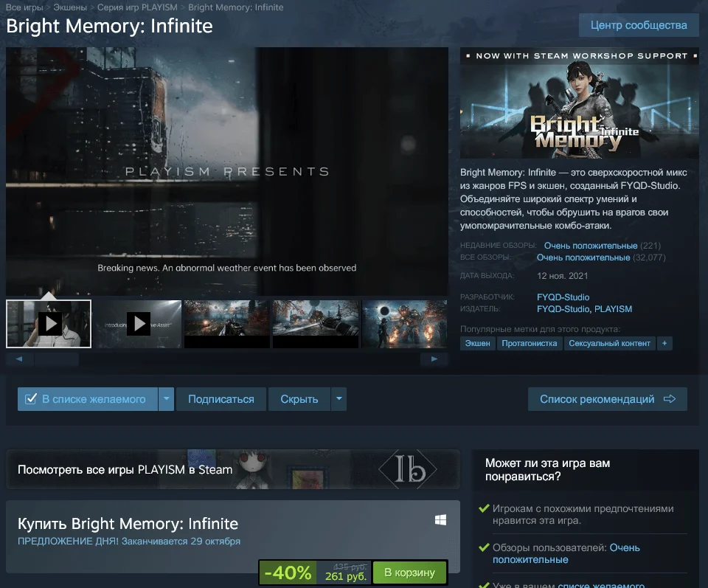Click the main trailer video player

point(227,172)
